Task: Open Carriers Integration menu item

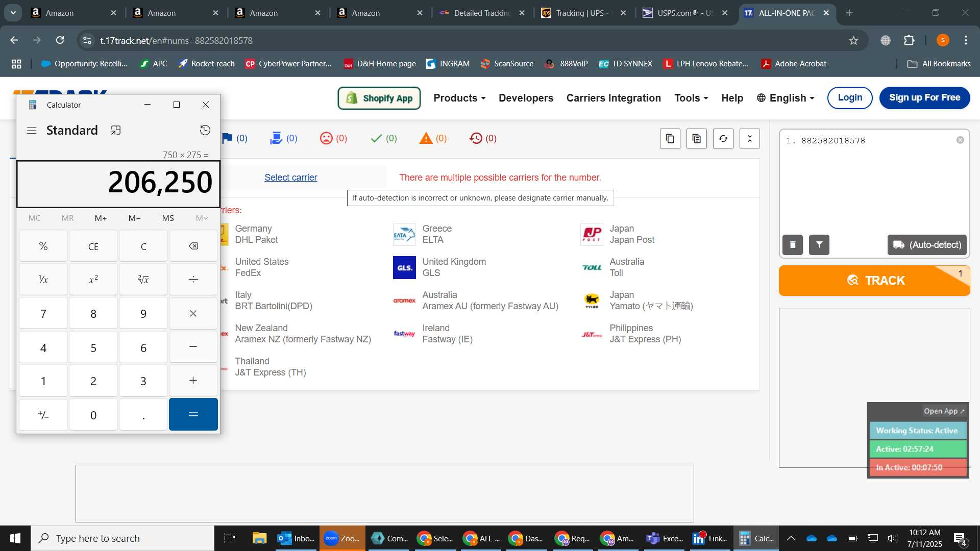Action: [x=614, y=98]
